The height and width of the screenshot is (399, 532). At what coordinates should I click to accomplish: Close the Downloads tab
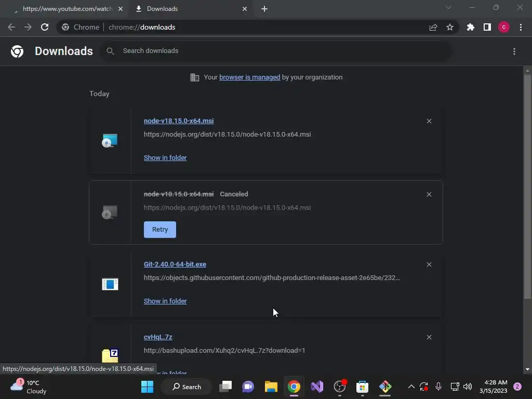(x=245, y=9)
